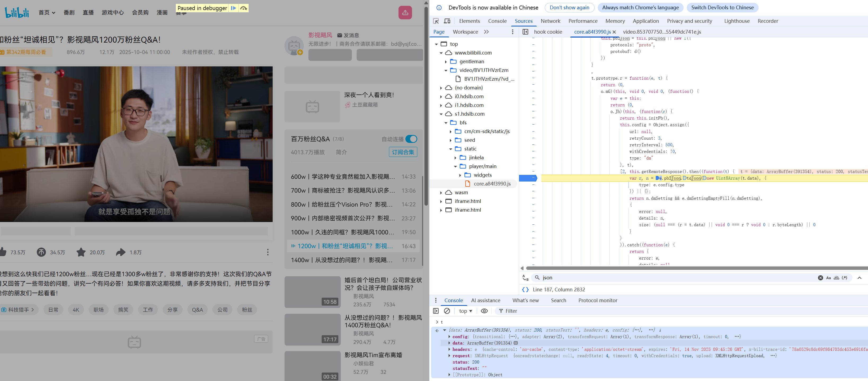
Task: Toggle the 自动连播 autoplay switch
Action: [x=411, y=139]
